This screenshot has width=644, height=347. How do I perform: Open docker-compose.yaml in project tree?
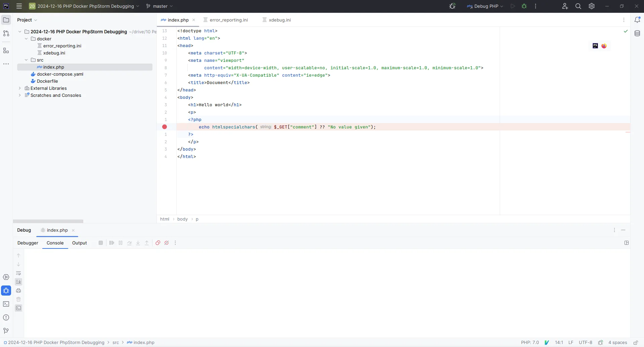click(x=60, y=74)
